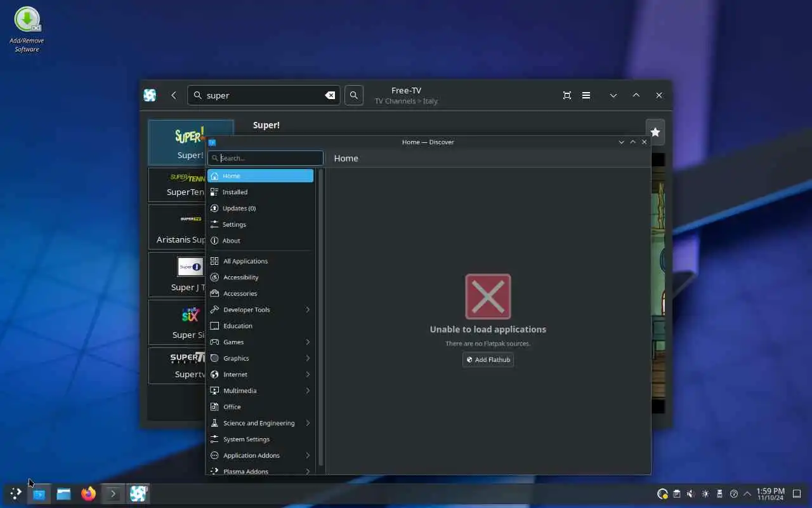This screenshot has height=508, width=812.
Task: Select the Office category
Action: 260,407
